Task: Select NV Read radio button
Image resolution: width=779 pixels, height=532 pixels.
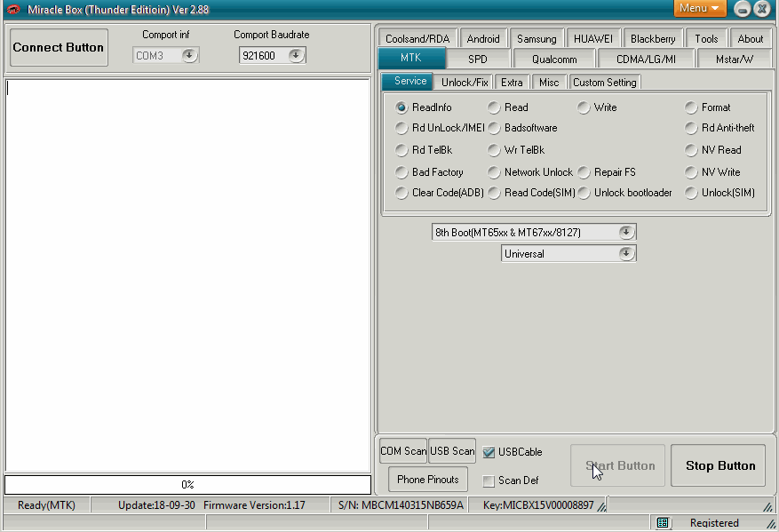Action: coord(691,150)
